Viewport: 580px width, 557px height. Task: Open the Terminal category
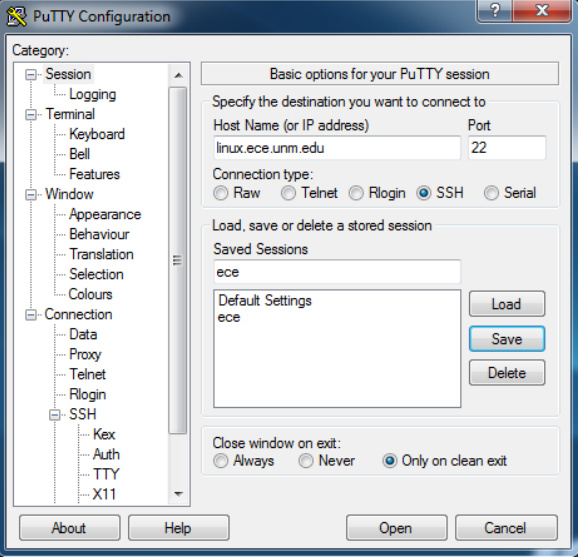tap(70, 114)
